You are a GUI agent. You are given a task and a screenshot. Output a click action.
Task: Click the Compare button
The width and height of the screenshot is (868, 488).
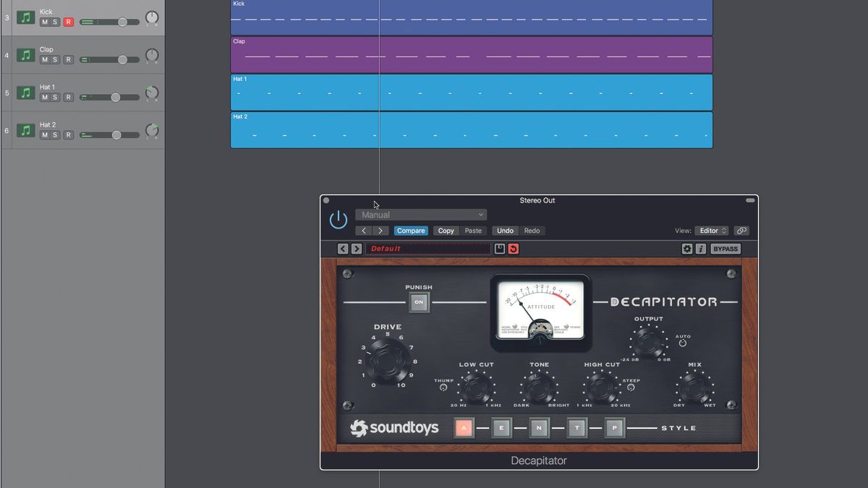[x=411, y=230]
